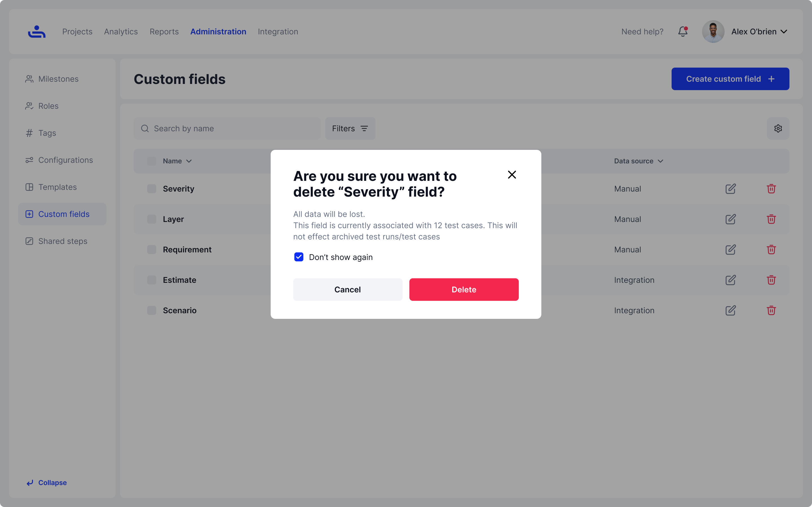Click the app logo icon
Screen dimensions: 812x507
click(37, 32)
